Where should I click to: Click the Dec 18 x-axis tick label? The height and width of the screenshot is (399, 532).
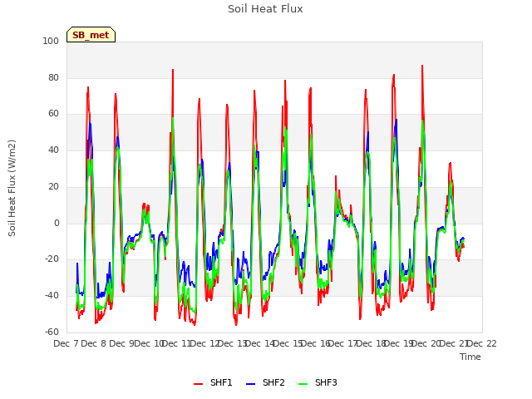[371, 343]
